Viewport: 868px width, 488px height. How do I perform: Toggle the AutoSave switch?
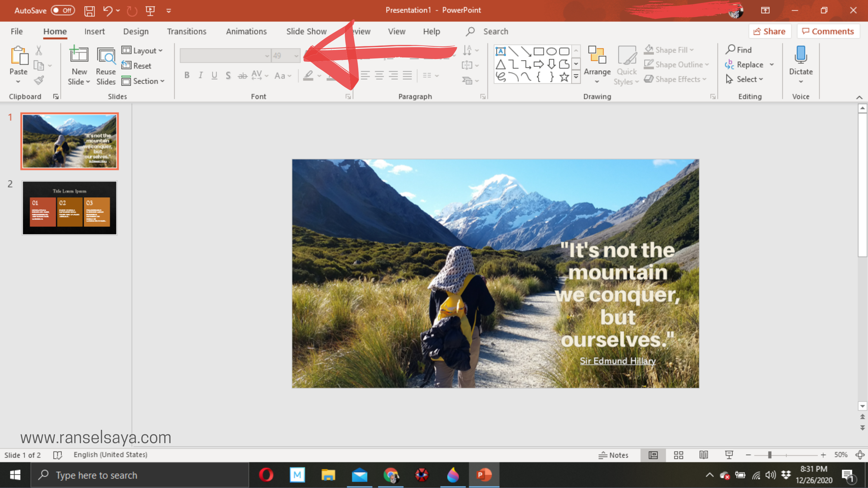click(x=63, y=11)
